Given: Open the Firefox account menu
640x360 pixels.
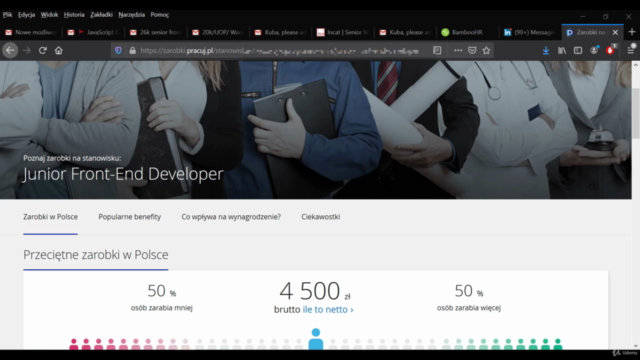Looking at the screenshot, I should click(594, 50).
